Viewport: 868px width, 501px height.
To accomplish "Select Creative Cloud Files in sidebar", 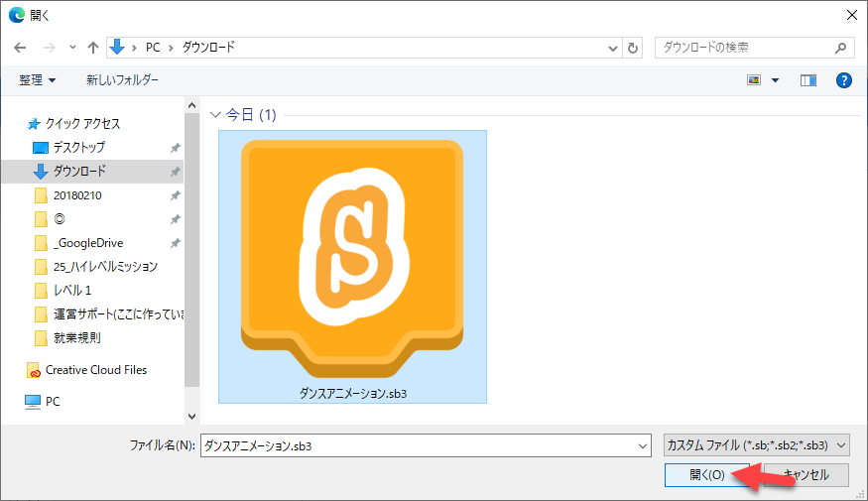I will 95,370.
